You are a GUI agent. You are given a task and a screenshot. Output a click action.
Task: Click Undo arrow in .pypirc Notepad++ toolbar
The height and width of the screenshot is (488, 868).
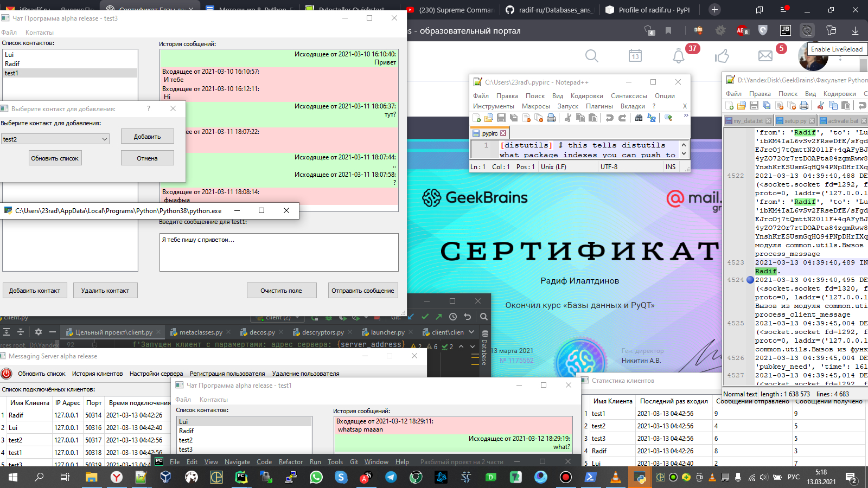[x=610, y=118]
